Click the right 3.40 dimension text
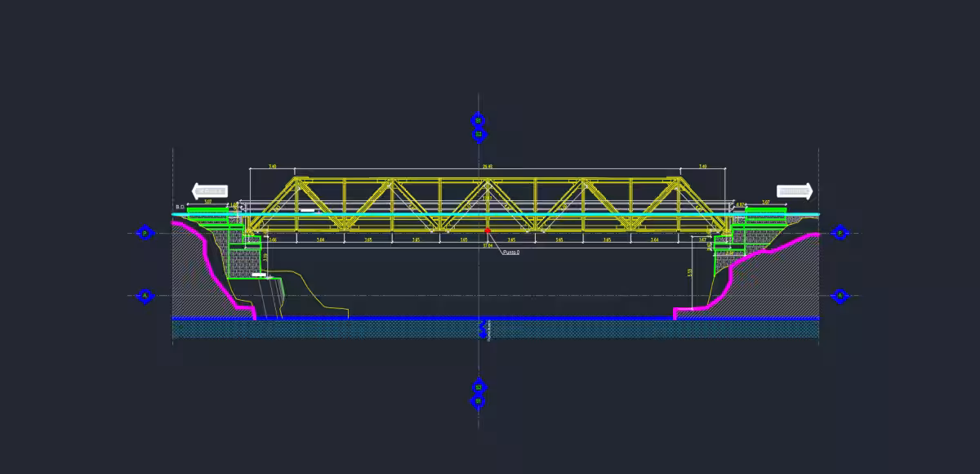980x474 pixels. [703, 167]
